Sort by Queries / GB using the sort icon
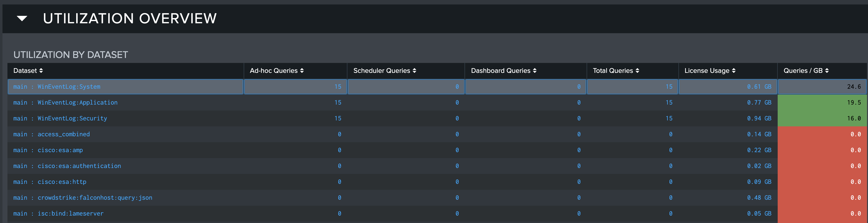This screenshot has height=223, width=868. click(827, 71)
